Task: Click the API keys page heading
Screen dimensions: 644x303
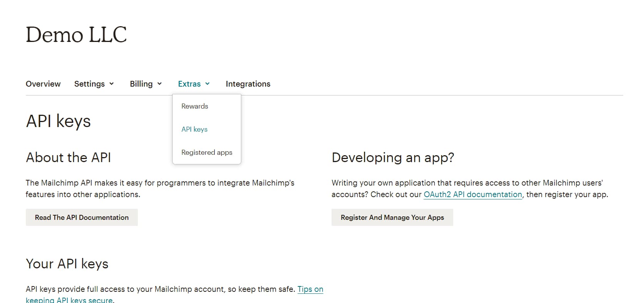Action: (59, 121)
